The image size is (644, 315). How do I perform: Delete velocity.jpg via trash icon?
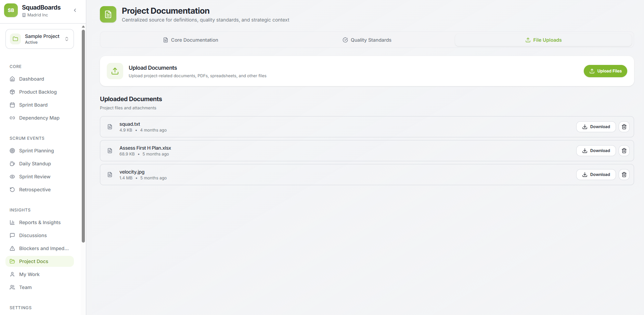click(624, 175)
